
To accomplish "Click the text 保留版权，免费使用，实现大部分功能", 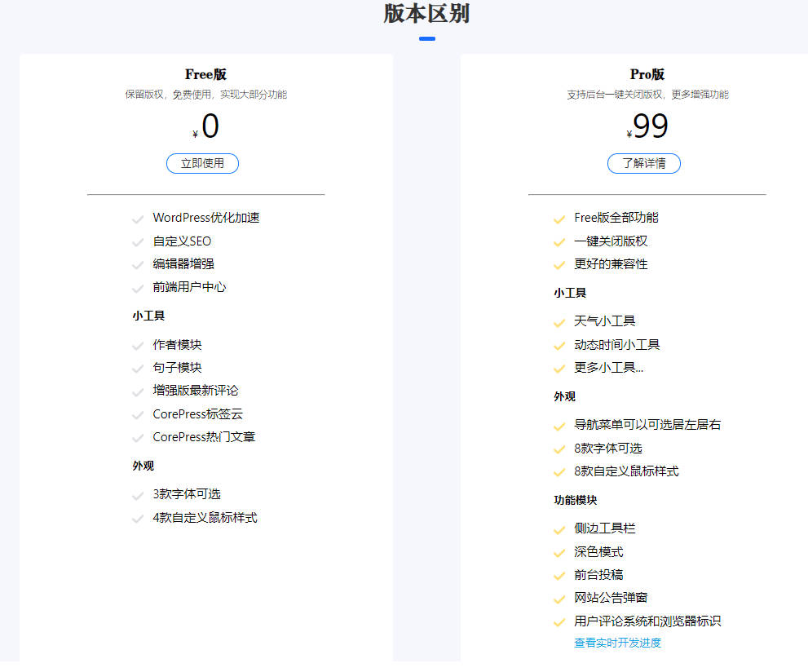I will coord(205,95).
